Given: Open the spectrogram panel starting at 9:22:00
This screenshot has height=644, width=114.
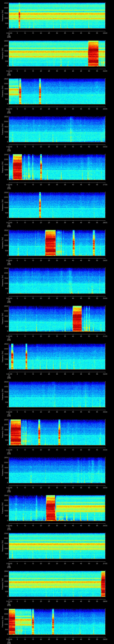Looking at the screenshot, I should click(57, 16).
